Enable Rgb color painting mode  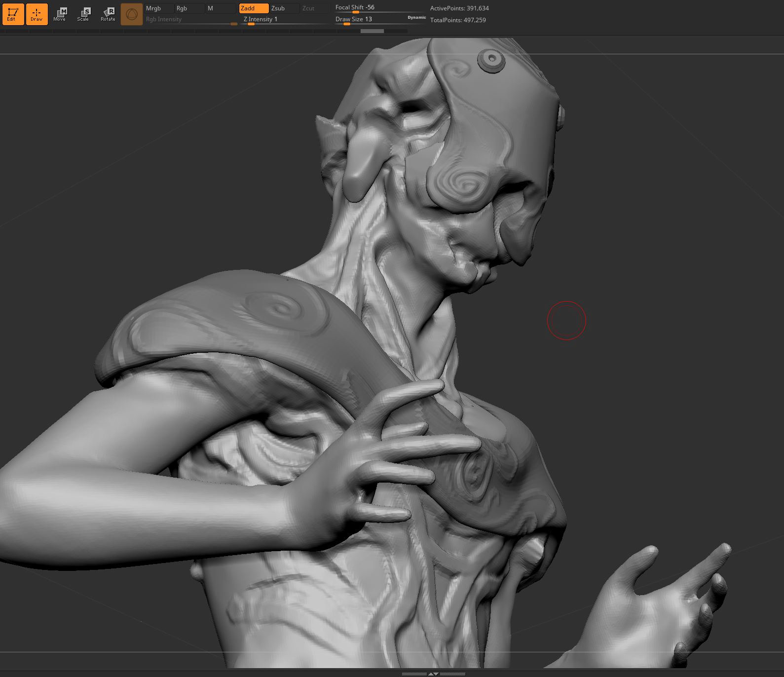tap(189, 8)
